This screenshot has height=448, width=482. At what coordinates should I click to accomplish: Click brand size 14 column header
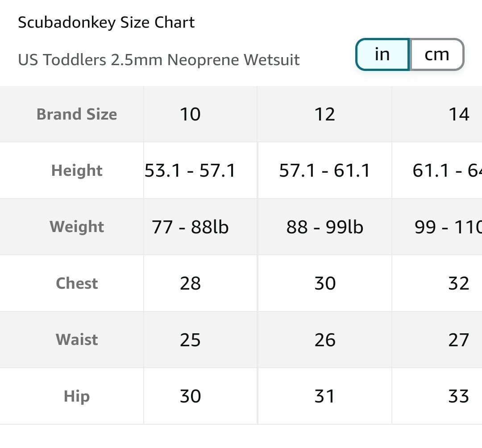click(x=459, y=114)
